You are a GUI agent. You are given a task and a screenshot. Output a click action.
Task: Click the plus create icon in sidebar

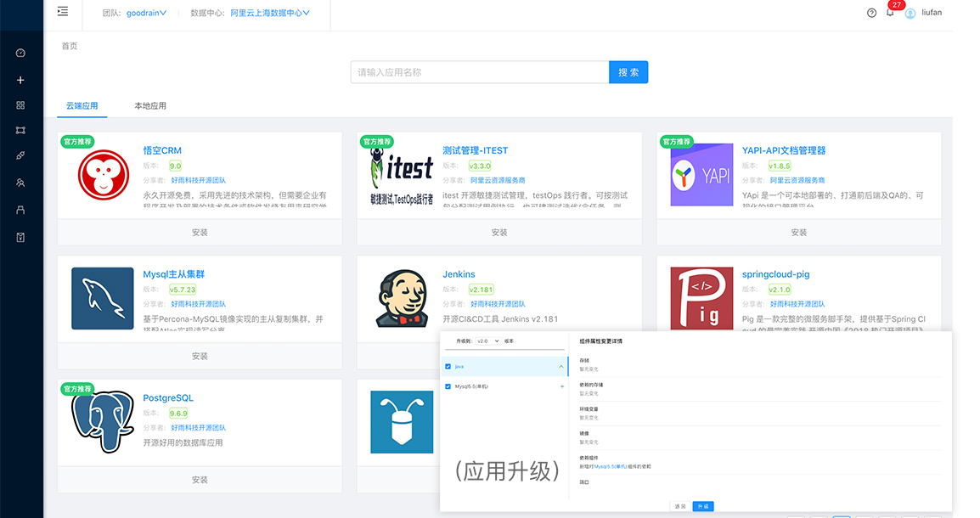tap(20, 80)
